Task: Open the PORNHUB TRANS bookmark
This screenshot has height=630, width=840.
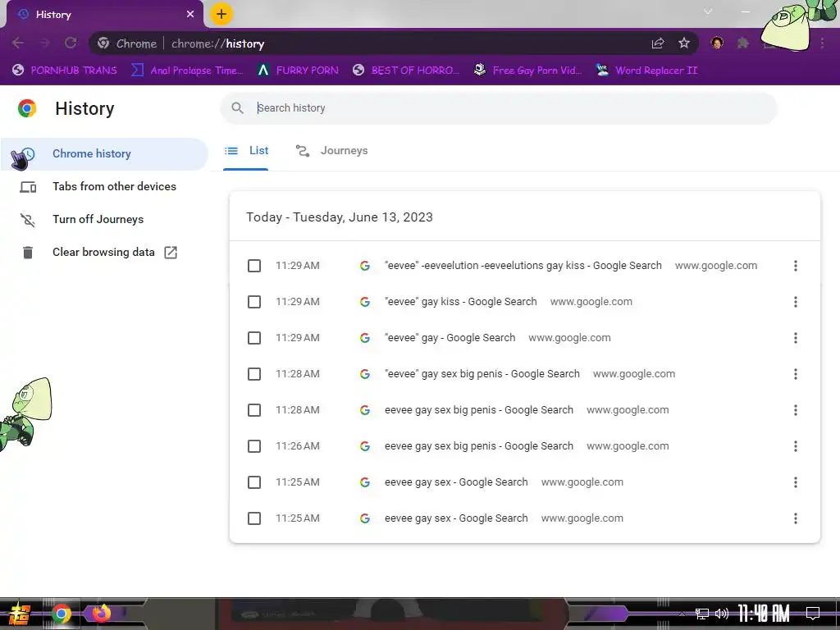Action: [64, 71]
